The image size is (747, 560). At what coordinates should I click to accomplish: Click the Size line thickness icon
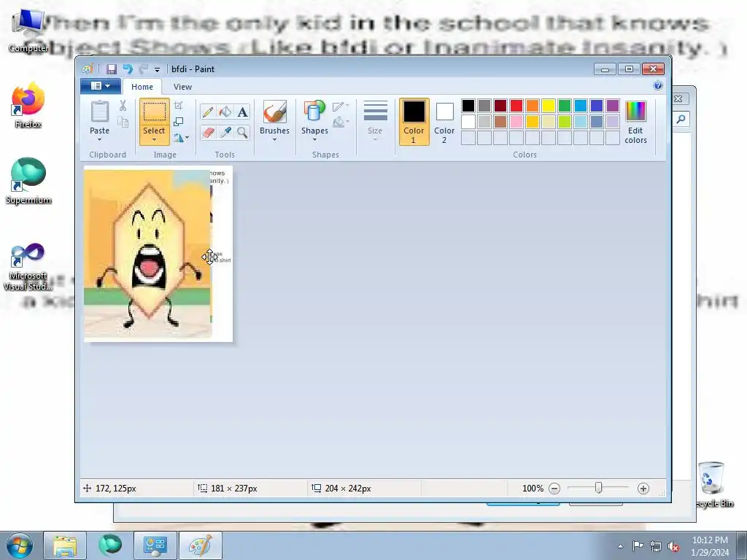click(x=376, y=111)
